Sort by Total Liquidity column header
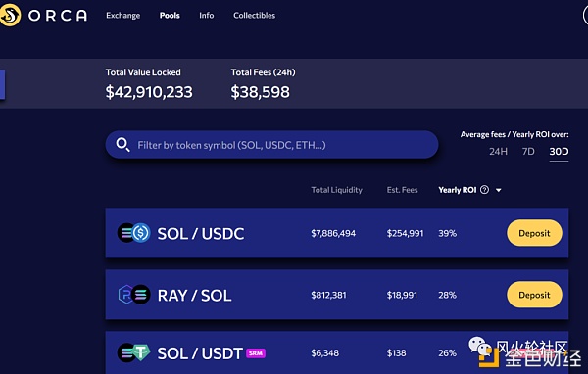 coord(336,190)
